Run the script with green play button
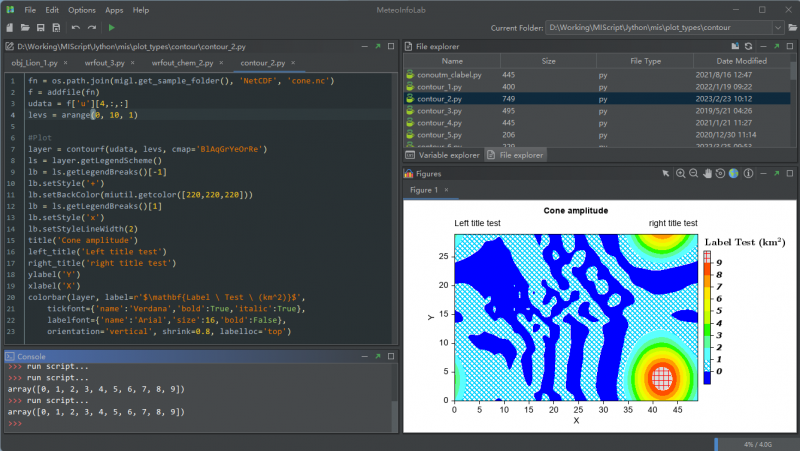The height and width of the screenshot is (451, 800). tap(111, 27)
